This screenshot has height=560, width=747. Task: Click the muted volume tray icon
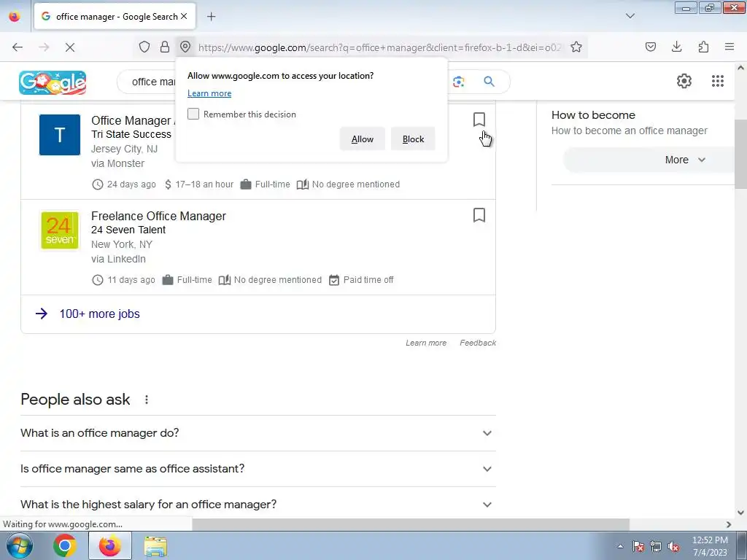pyautogui.click(x=673, y=546)
